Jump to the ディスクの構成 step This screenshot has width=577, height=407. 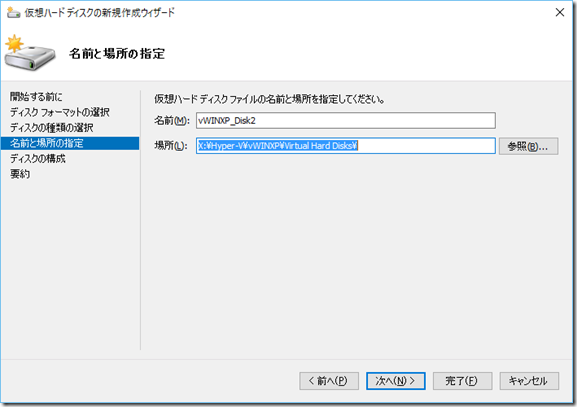tap(38, 159)
